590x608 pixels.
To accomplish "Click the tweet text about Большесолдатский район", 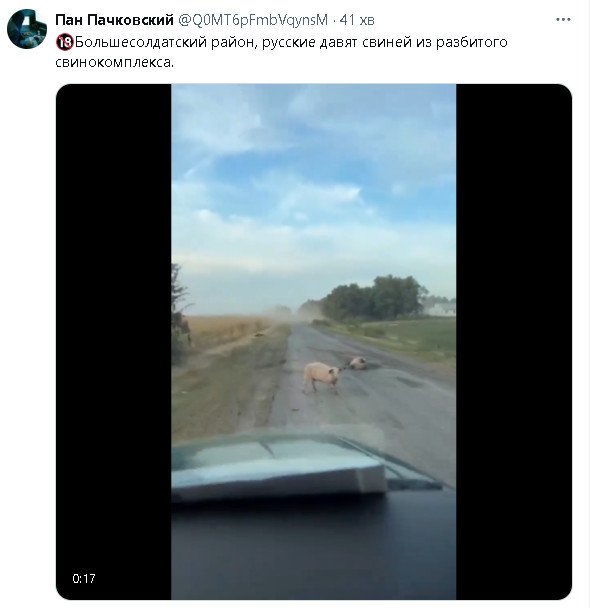I will (281, 52).
